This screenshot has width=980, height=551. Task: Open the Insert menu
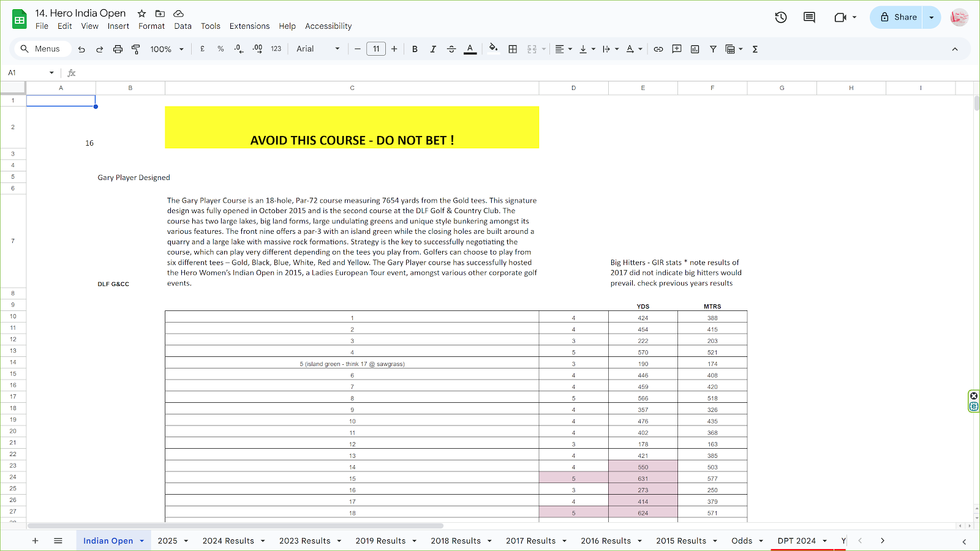118,26
